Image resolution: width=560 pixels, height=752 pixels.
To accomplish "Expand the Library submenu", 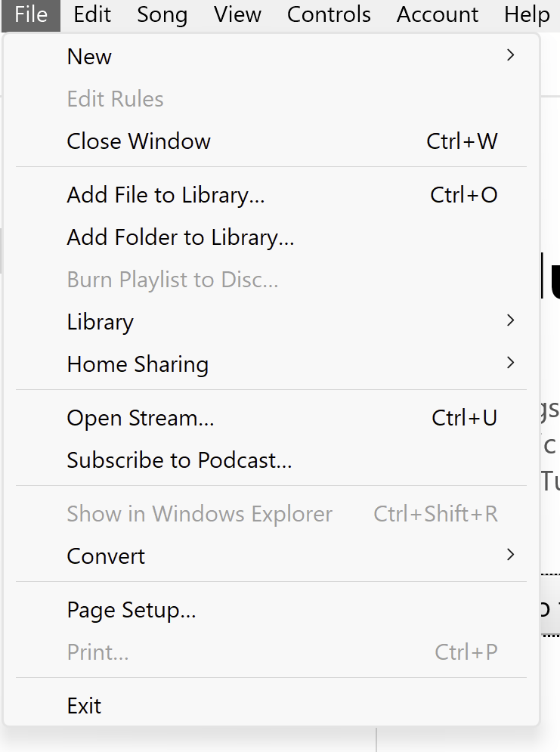I will click(x=101, y=322).
